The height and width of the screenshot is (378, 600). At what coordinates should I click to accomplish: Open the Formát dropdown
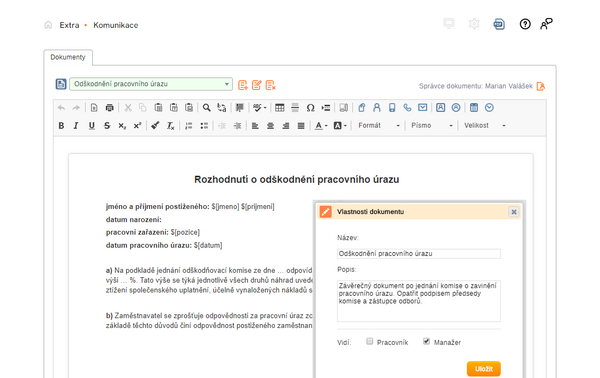point(379,125)
